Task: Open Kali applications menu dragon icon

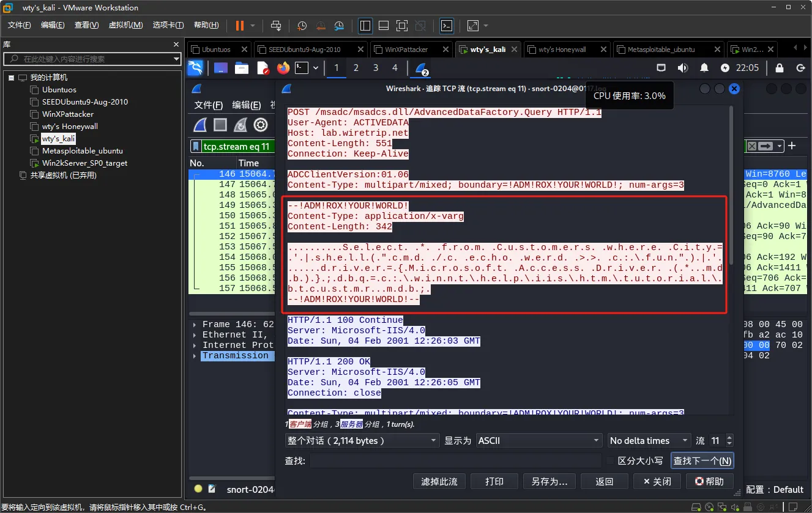Action: pyautogui.click(x=195, y=68)
